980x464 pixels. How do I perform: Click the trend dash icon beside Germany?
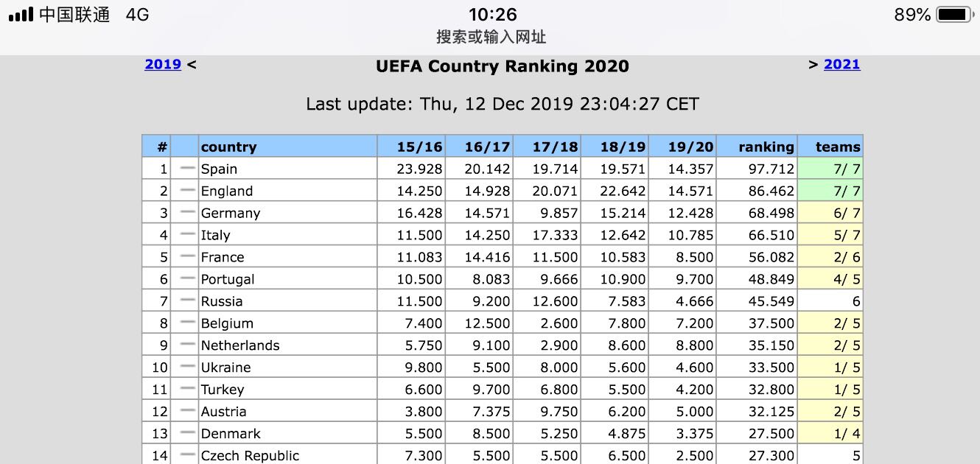(187, 213)
